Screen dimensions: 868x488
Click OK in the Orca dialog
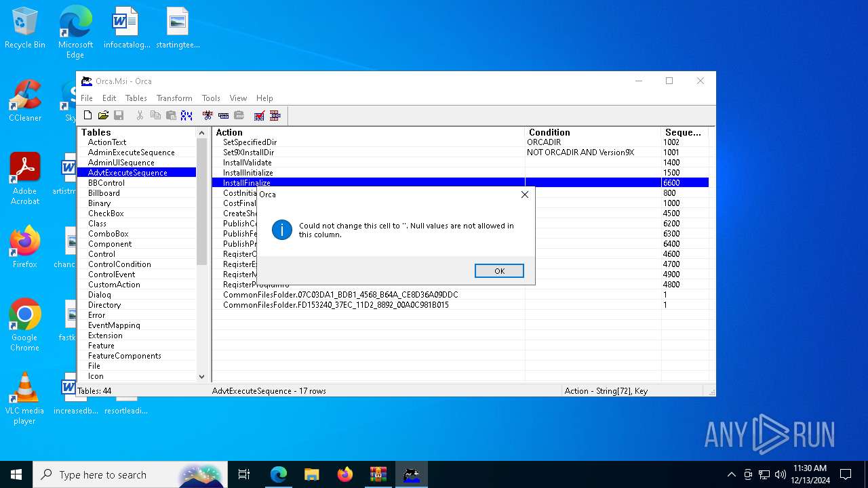point(499,271)
